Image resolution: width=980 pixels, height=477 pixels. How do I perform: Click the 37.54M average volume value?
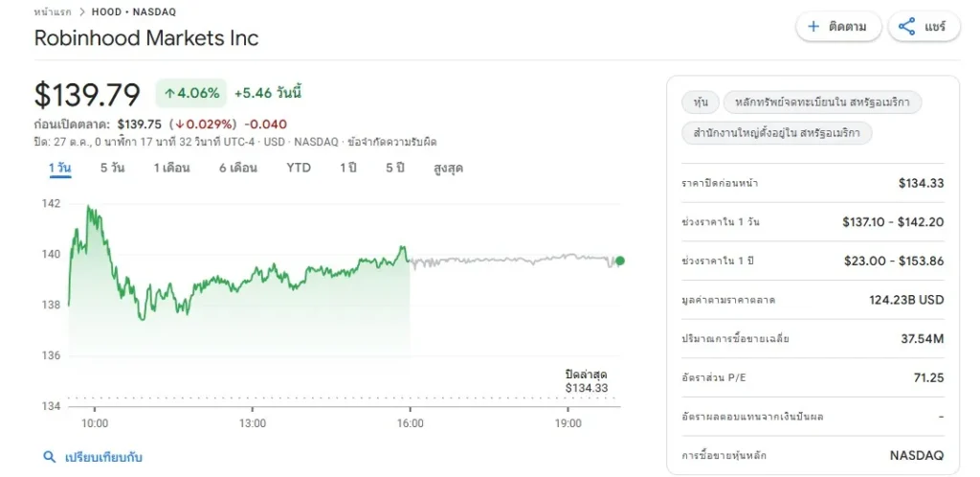[x=924, y=339]
